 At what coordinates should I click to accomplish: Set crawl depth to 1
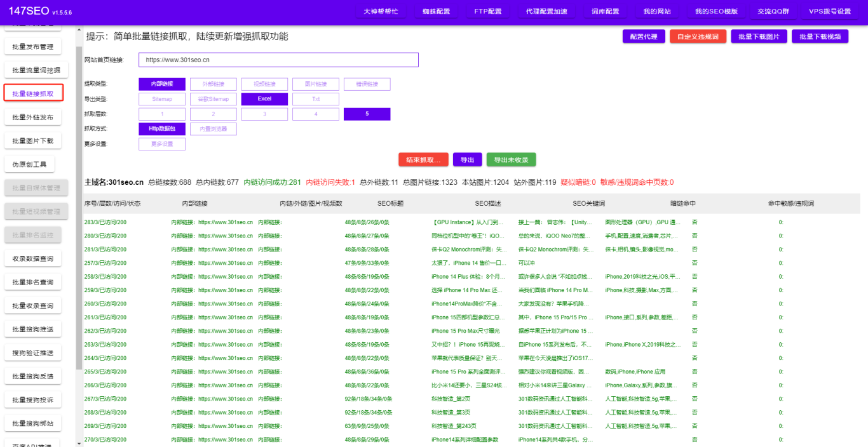click(x=162, y=114)
